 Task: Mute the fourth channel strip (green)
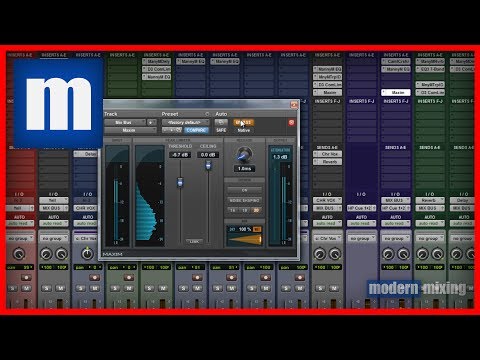pos(129,288)
